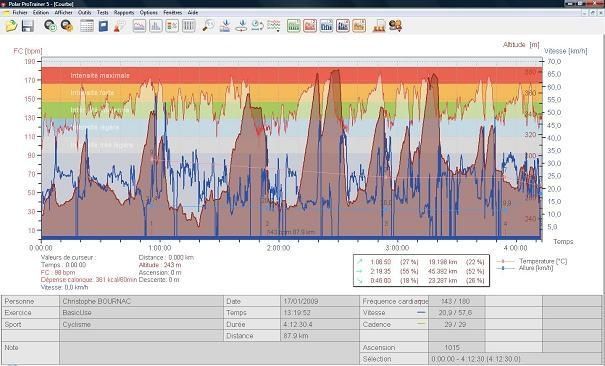Click the red 'Intensité maximale' zone label
This screenshot has height=366, width=605.
[100, 76]
